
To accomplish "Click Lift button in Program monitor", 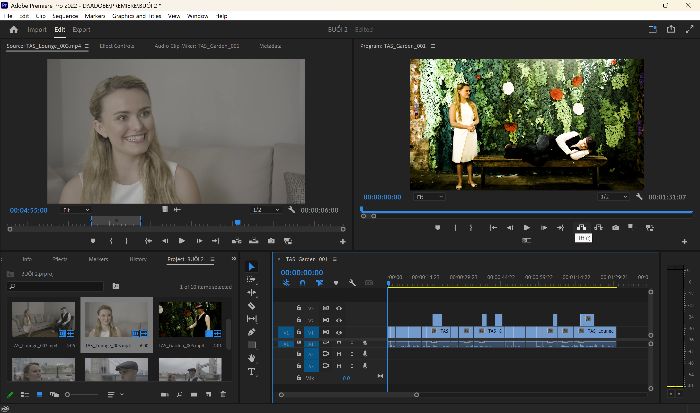I will click(581, 228).
